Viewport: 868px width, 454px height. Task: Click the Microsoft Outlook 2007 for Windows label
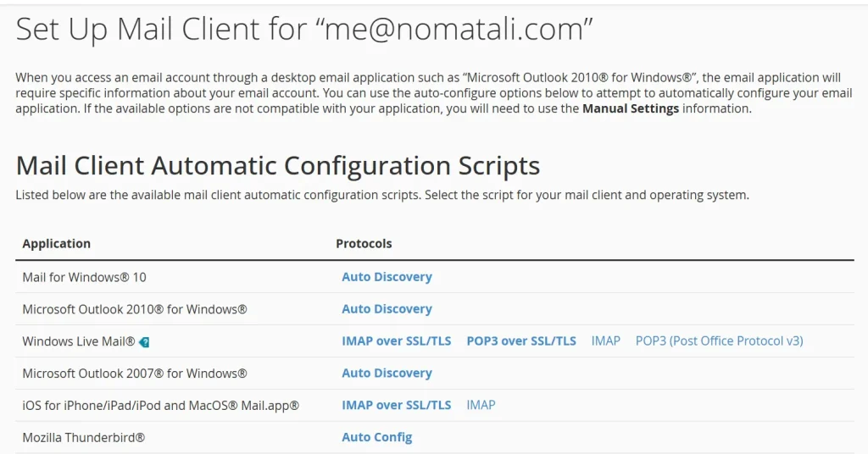pos(135,374)
